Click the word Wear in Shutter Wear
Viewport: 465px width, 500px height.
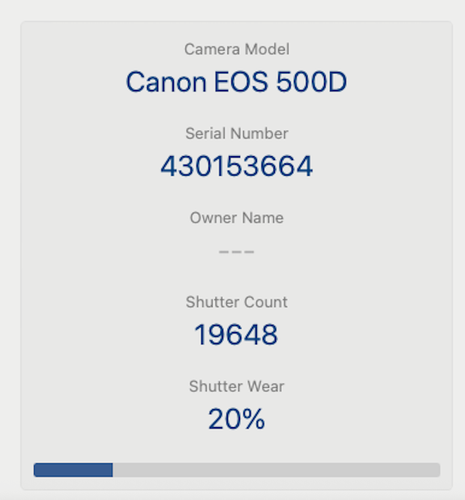pyautogui.click(x=266, y=387)
